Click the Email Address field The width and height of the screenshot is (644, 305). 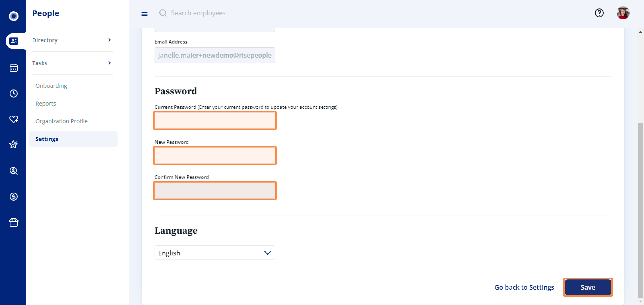(x=215, y=55)
